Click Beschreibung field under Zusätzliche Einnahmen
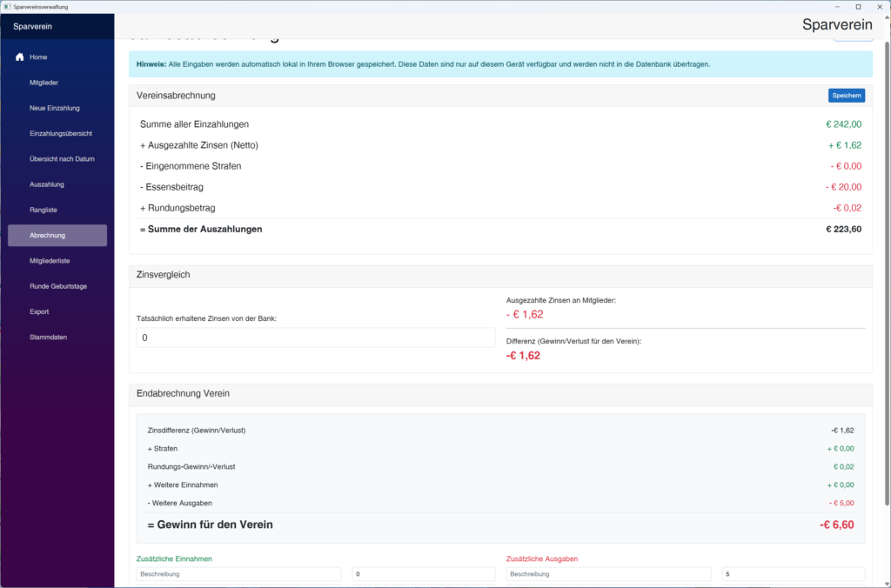This screenshot has width=891, height=588. [x=239, y=574]
